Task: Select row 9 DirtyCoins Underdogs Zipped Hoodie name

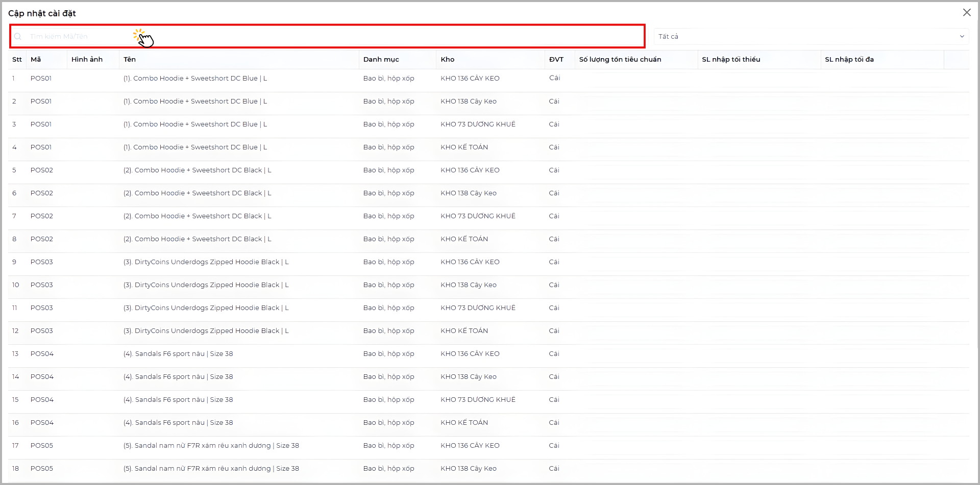Action: point(206,262)
